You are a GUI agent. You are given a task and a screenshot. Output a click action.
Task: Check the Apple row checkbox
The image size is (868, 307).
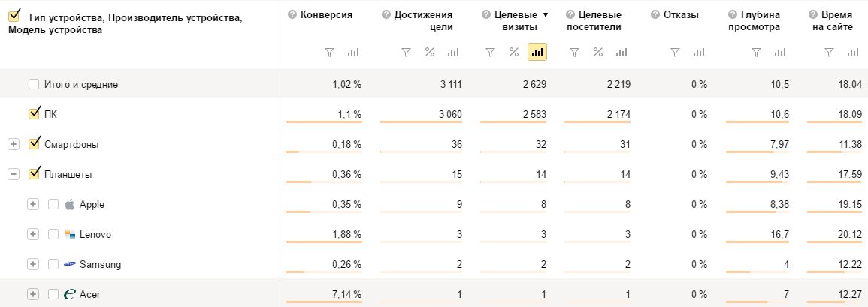(53, 204)
